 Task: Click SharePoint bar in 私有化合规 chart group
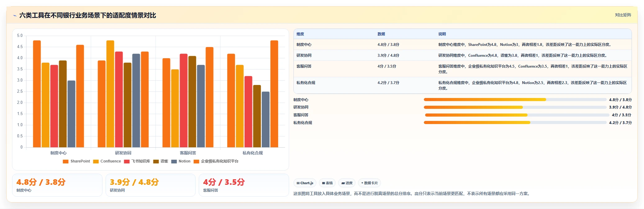point(231,100)
